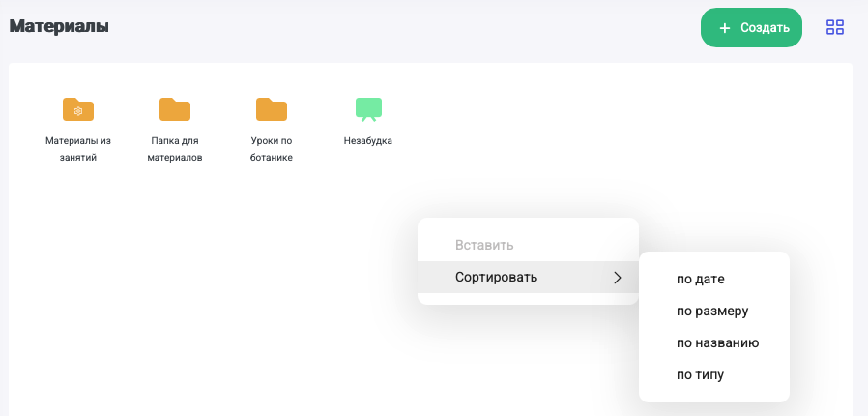Screen dimensions: 868x416
Task: Sort materials по названию
Action: pos(717,343)
